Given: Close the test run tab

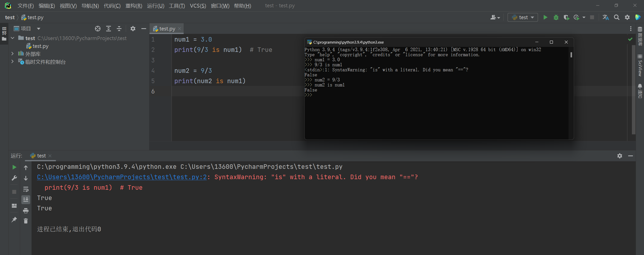Looking at the screenshot, I should 50,156.
